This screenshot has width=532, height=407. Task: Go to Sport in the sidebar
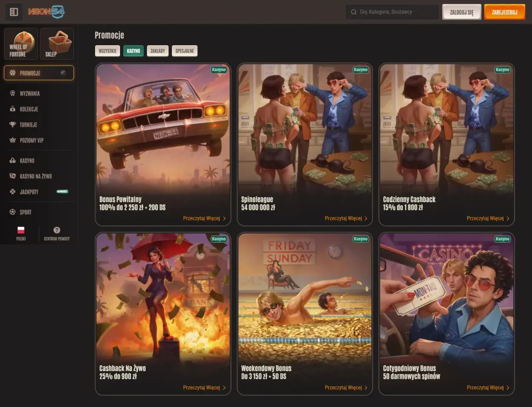[38, 212]
